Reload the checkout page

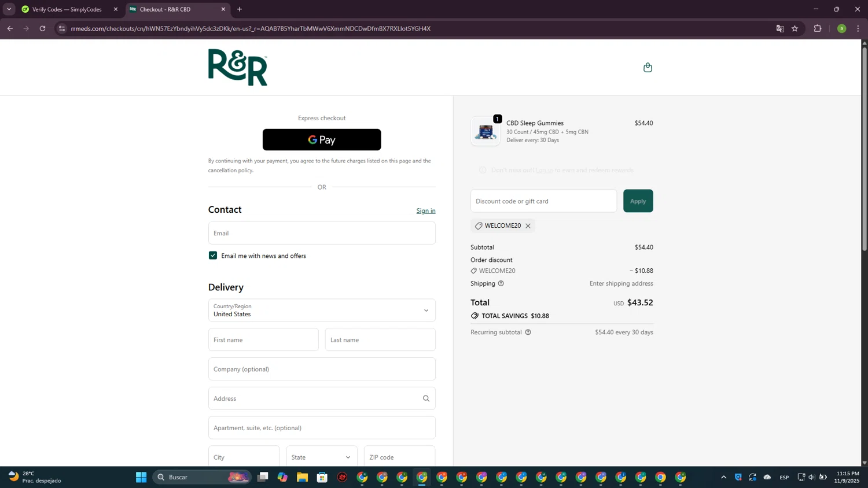pos(42,28)
